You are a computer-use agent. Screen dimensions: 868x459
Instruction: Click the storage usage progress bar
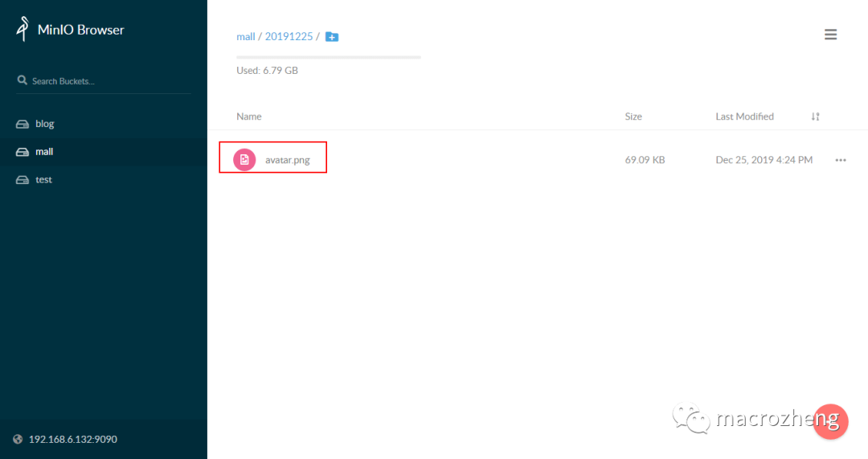pyautogui.click(x=328, y=57)
